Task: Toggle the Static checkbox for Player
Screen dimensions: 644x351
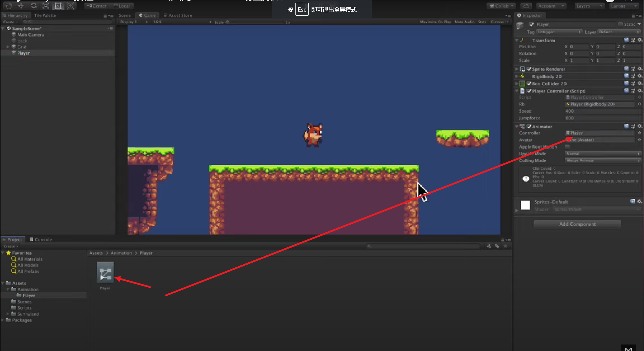Action: 620,24
